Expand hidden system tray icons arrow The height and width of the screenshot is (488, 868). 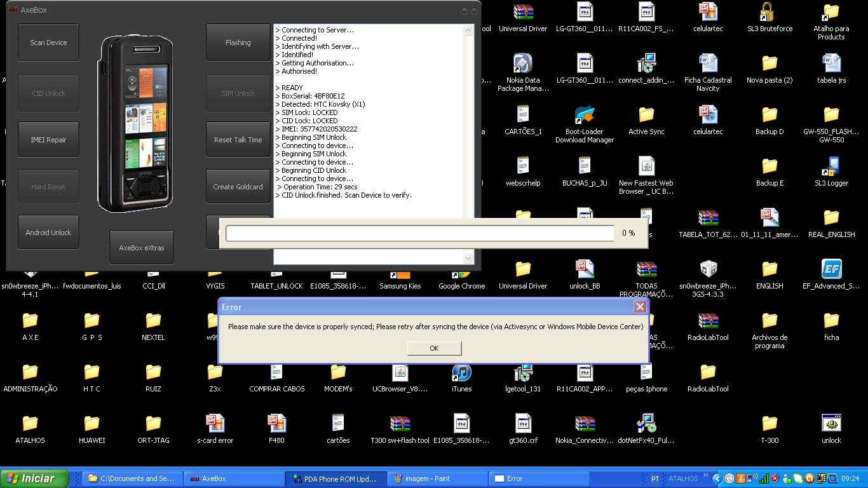717,478
